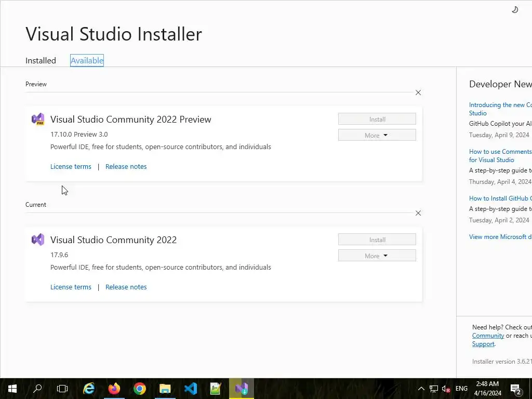Open the Community help link
The width and height of the screenshot is (532, 399).
tap(488, 336)
